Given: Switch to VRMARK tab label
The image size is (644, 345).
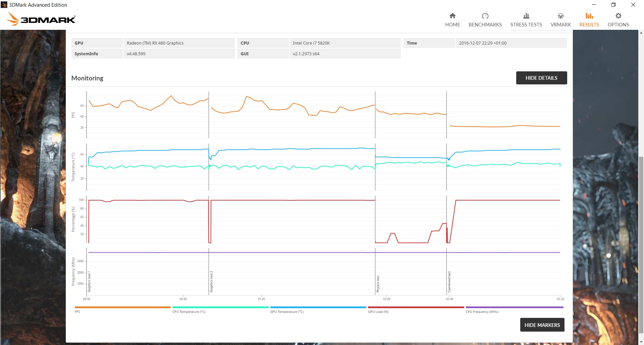Looking at the screenshot, I should 560,25.
